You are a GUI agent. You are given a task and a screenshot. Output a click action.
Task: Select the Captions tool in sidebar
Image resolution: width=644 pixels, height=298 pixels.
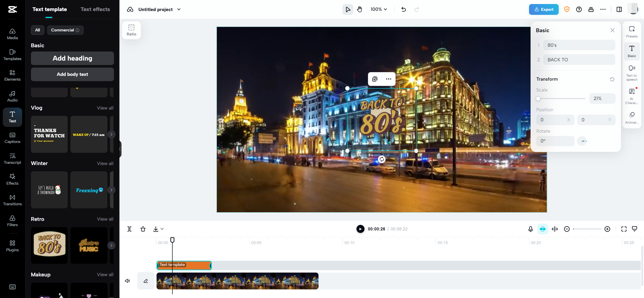[x=12, y=137]
